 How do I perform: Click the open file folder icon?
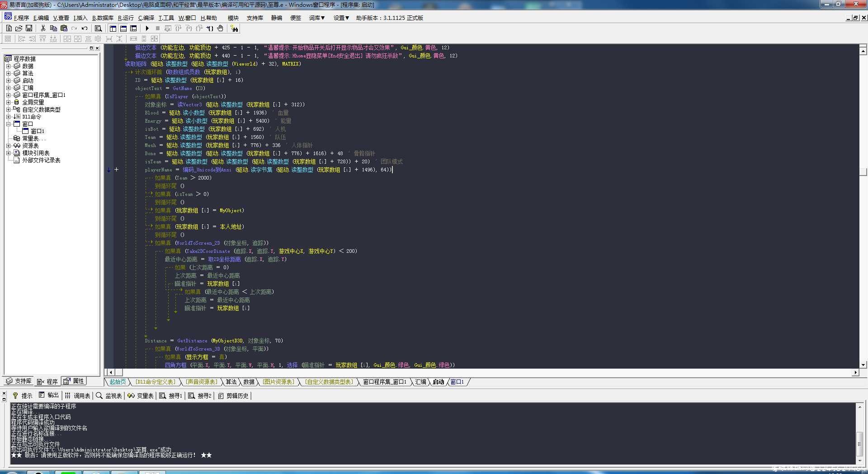(x=19, y=28)
